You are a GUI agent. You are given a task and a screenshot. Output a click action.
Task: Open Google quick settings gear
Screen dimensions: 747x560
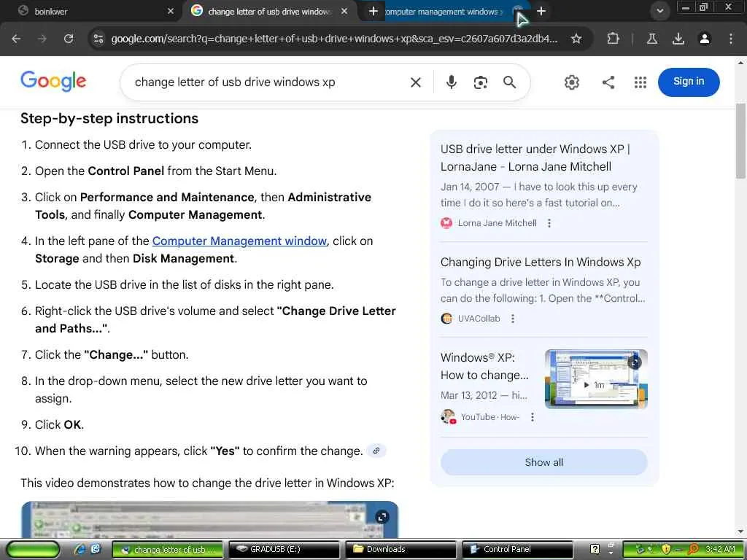click(571, 82)
